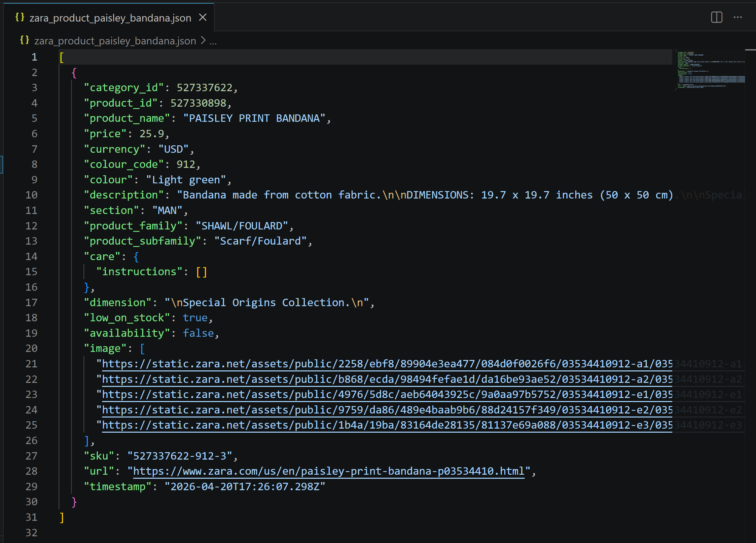Click the JSON file icon in the tab
This screenshot has height=543, width=756.
click(20, 17)
